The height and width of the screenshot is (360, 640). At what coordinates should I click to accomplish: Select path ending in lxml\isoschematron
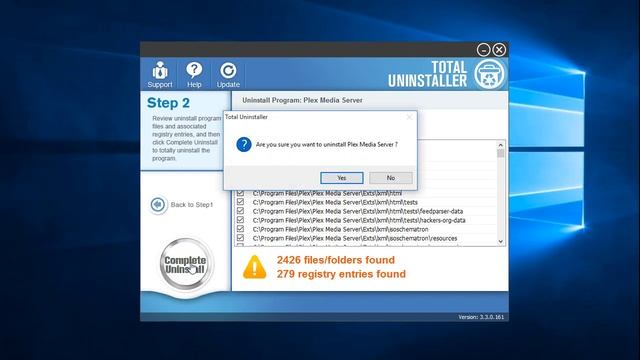(340, 229)
